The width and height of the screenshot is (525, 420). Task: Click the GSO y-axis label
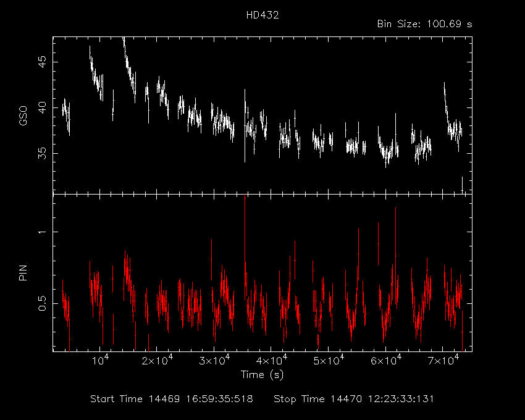tap(23, 115)
